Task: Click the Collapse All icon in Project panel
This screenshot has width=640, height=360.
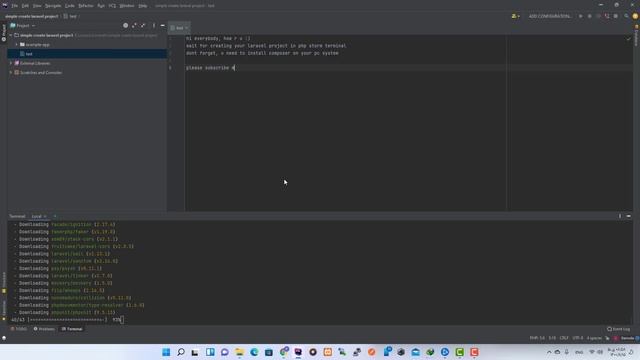Action: pos(143,26)
